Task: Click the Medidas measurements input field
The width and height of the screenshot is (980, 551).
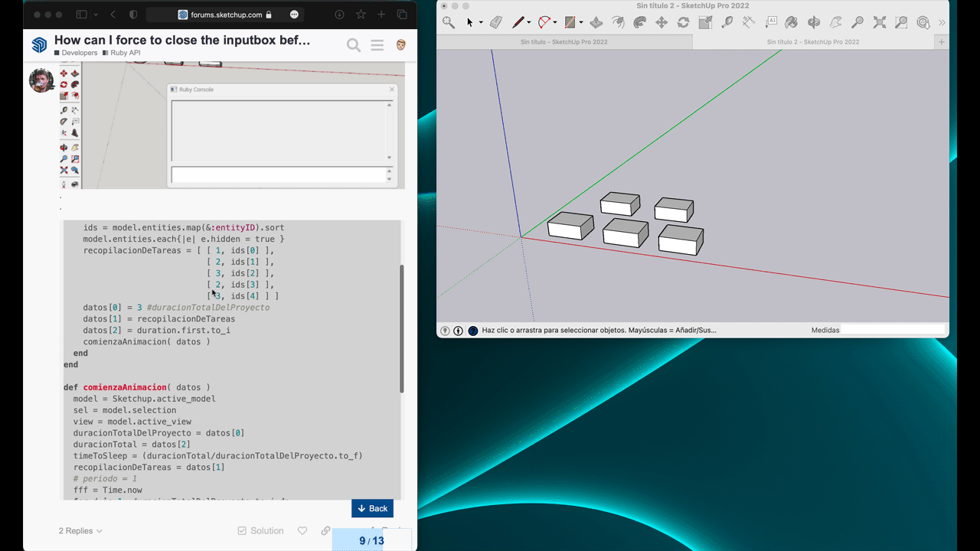Action: (x=893, y=330)
